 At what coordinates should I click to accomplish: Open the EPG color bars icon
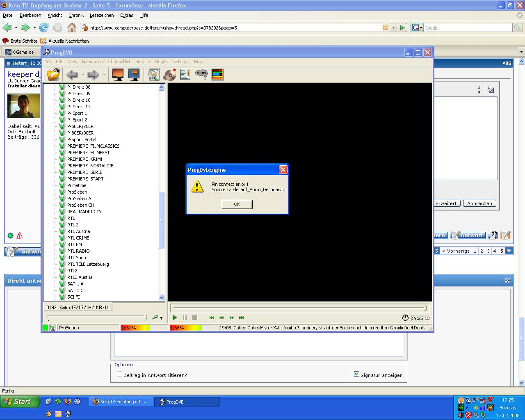pos(217,74)
